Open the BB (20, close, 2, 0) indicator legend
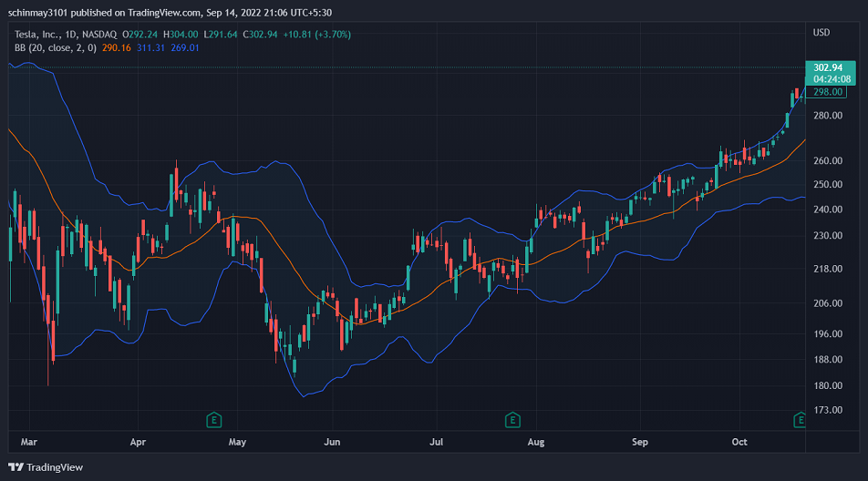The image size is (868, 481). 56,48
